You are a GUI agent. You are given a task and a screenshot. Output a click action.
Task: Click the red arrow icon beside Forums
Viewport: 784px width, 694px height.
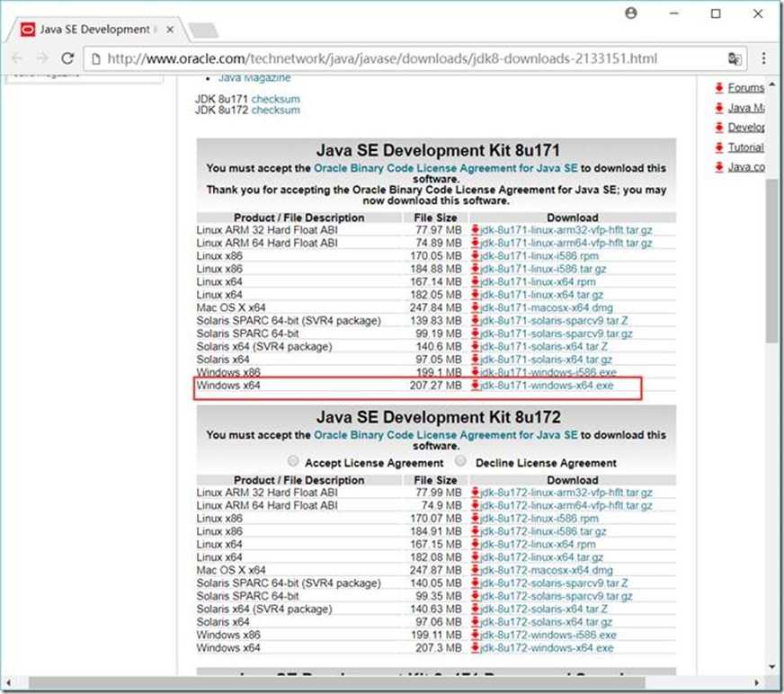pos(719,88)
